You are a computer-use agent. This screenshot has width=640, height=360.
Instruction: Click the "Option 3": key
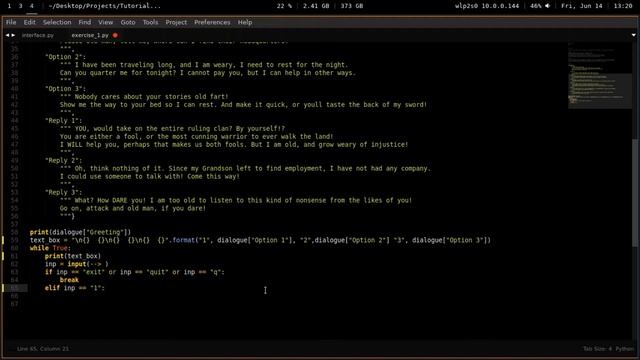[x=65, y=89]
